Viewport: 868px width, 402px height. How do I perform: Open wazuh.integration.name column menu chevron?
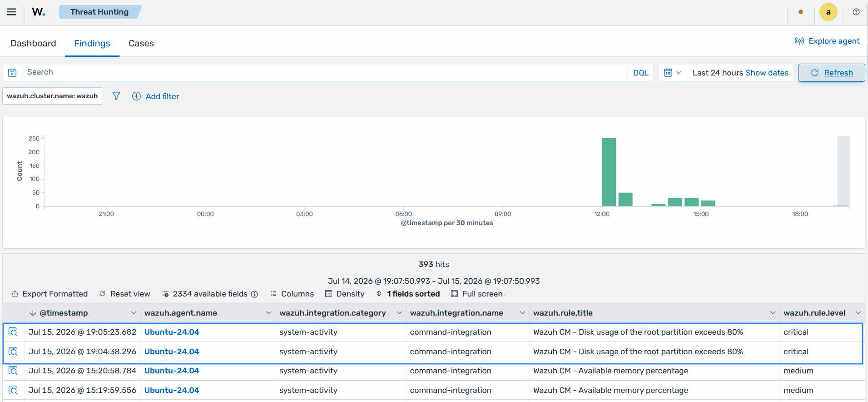522,313
